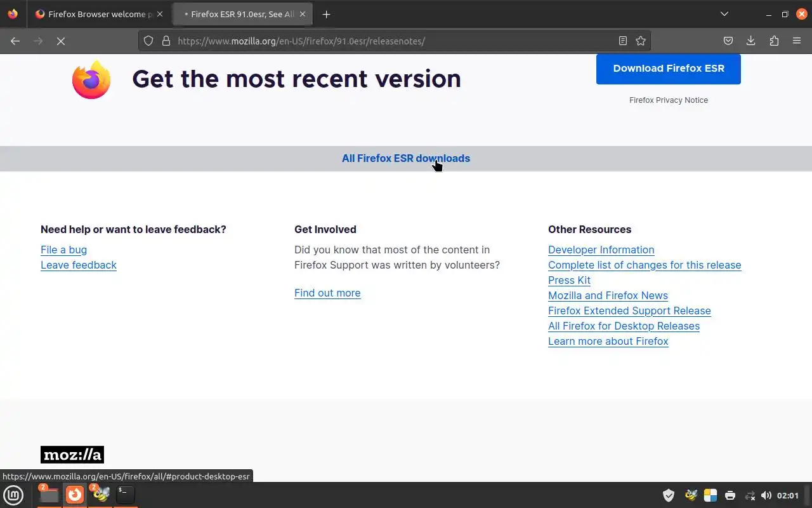Click the mozilla footer logo
Viewport: 812px width, 508px height.
[72, 455]
